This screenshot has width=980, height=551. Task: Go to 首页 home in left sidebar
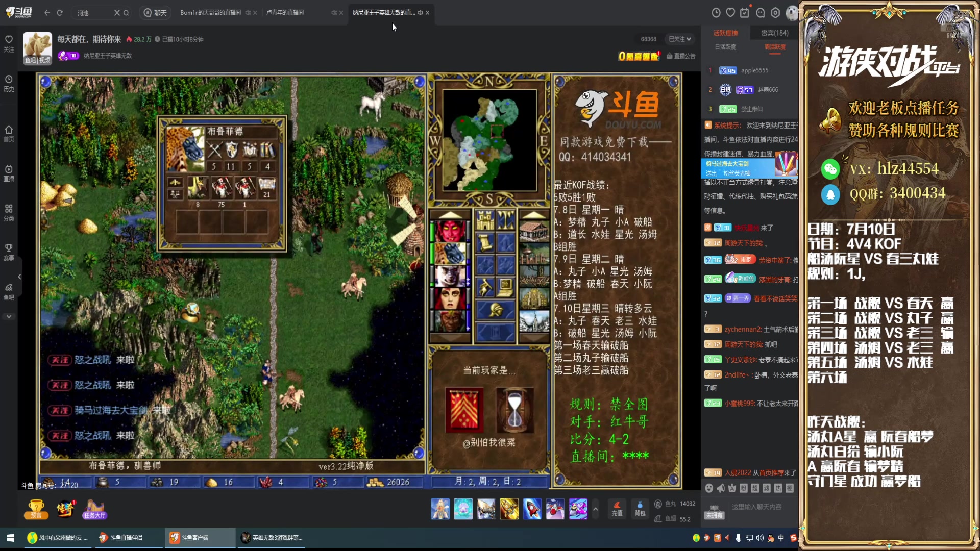(9, 134)
